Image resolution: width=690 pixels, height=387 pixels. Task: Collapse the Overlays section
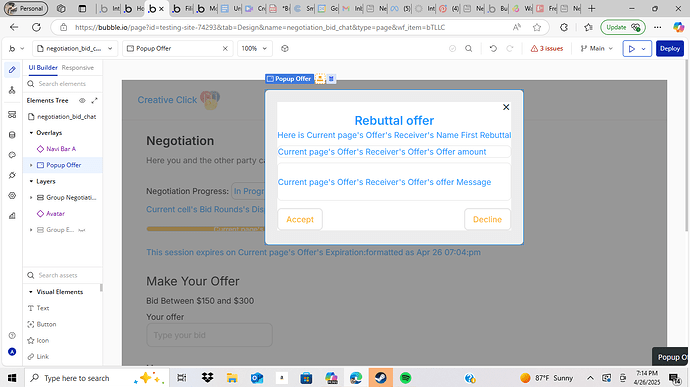[31, 133]
